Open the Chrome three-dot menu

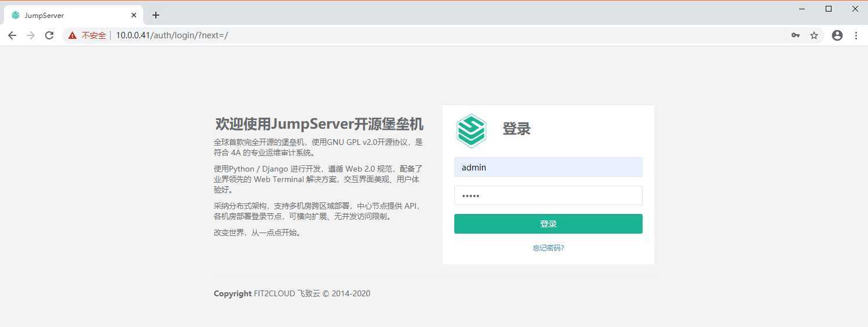(x=856, y=35)
